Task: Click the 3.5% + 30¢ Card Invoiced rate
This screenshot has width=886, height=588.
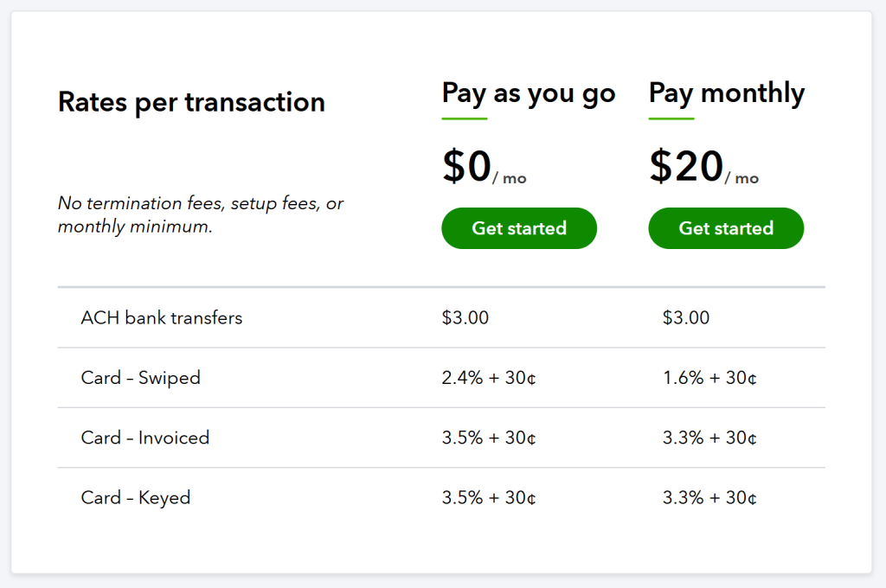Action: (489, 438)
